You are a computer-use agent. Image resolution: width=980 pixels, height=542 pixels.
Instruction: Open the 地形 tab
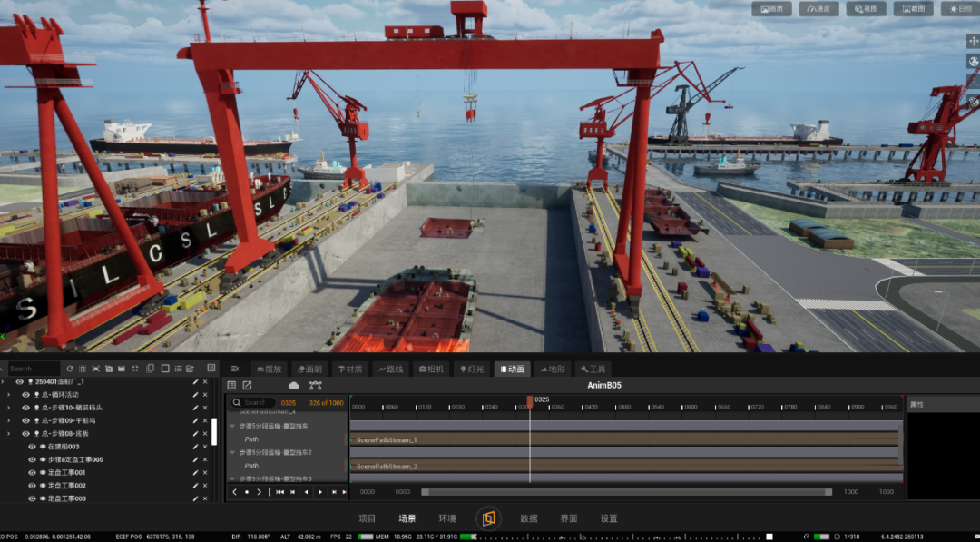(x=550, y=369)
